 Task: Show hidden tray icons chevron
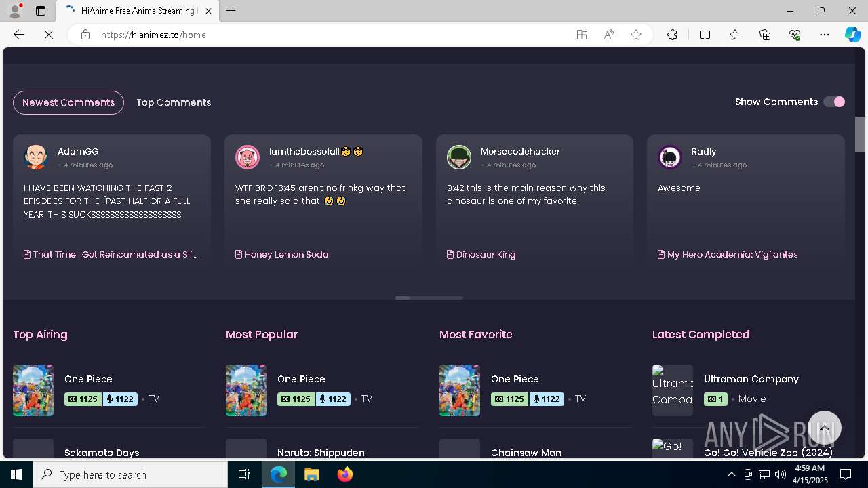731,474
